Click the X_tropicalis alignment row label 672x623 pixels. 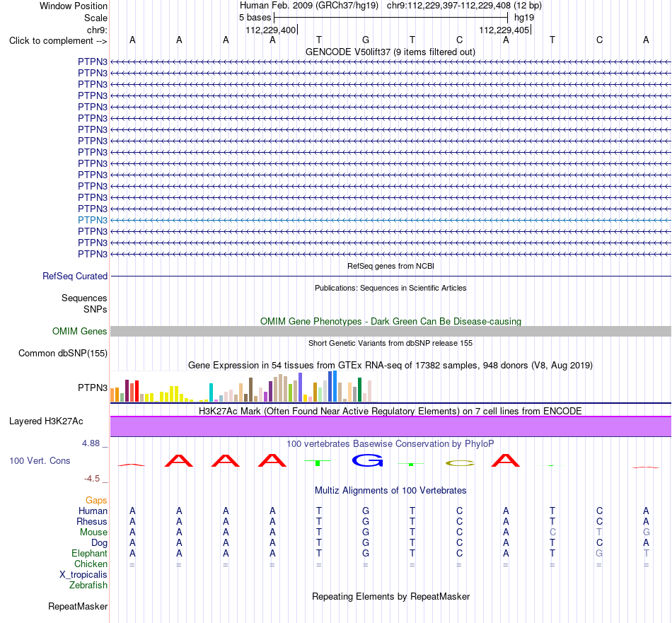[83, 575]
